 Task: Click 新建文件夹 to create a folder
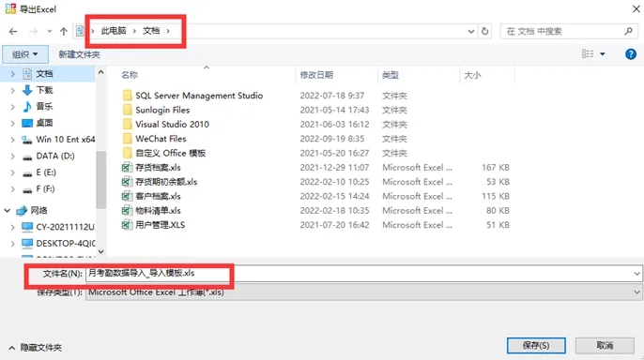tap(79, 54)
